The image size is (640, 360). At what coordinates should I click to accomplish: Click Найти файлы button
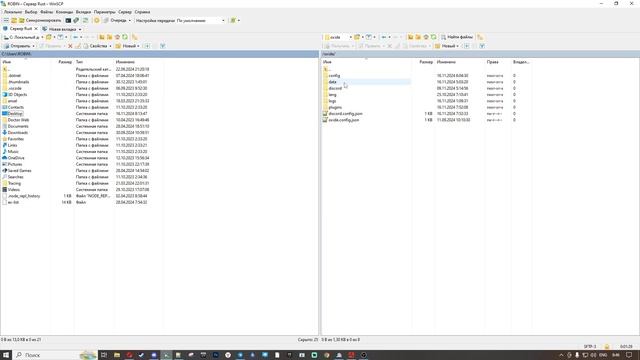point(456,37)
